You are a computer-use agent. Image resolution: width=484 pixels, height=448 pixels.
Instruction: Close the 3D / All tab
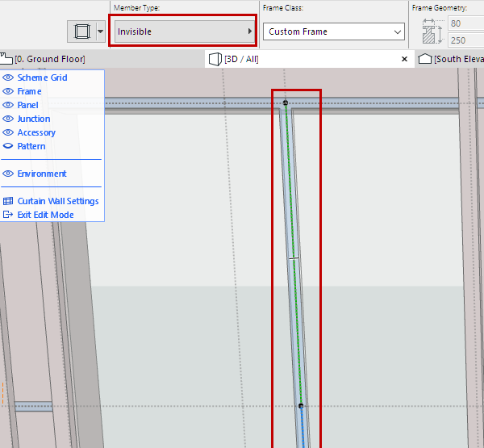tap(405, 59)
